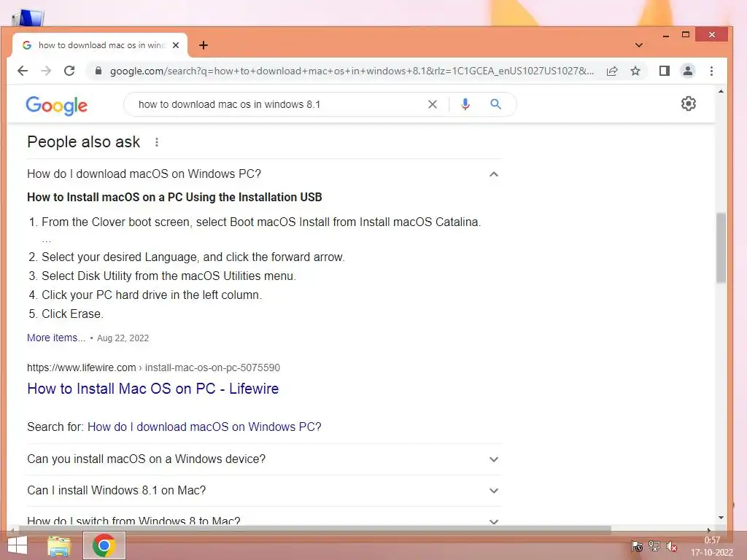Open 'How to Install Mac OS on PC - Lifewire'
The width and height of the screenshot is (747, 560).
pos(153,389)
